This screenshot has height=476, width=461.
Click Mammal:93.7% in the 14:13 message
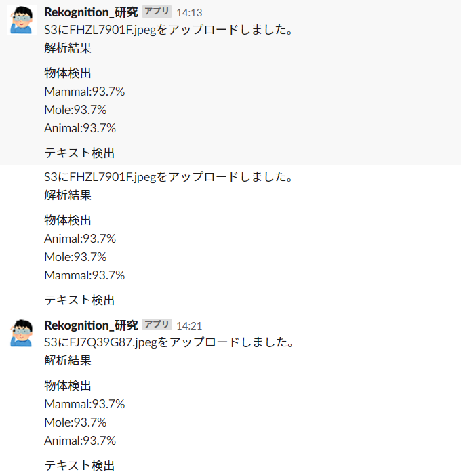[85, 92]
